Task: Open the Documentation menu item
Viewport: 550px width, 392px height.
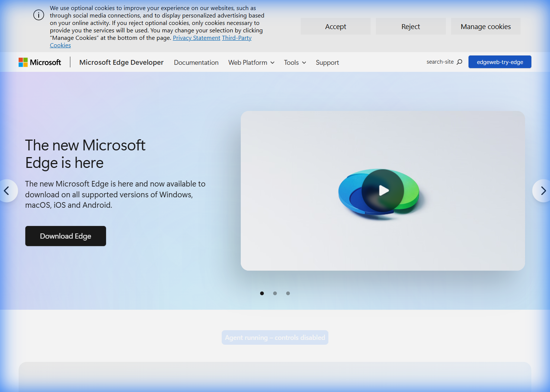Action: click(x=196, y=62)
